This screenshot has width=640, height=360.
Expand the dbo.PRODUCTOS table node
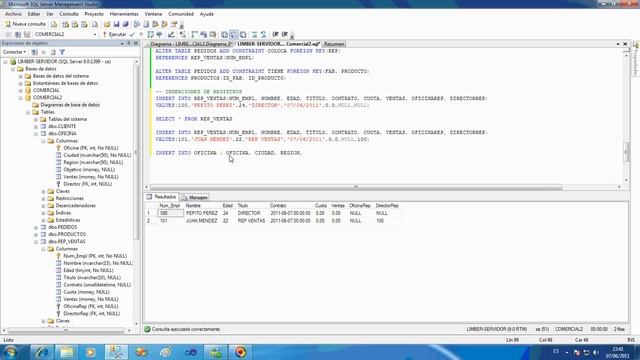36,235
